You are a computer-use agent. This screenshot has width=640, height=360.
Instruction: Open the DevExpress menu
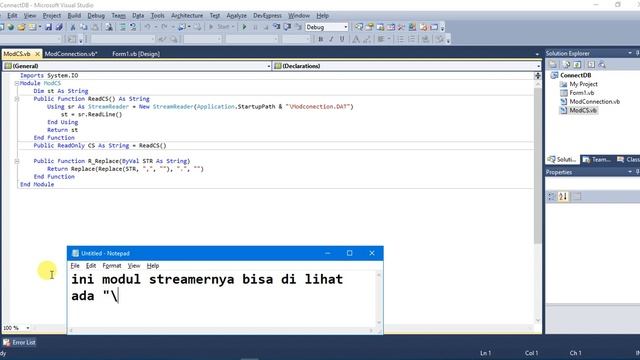tap(267, 16)
